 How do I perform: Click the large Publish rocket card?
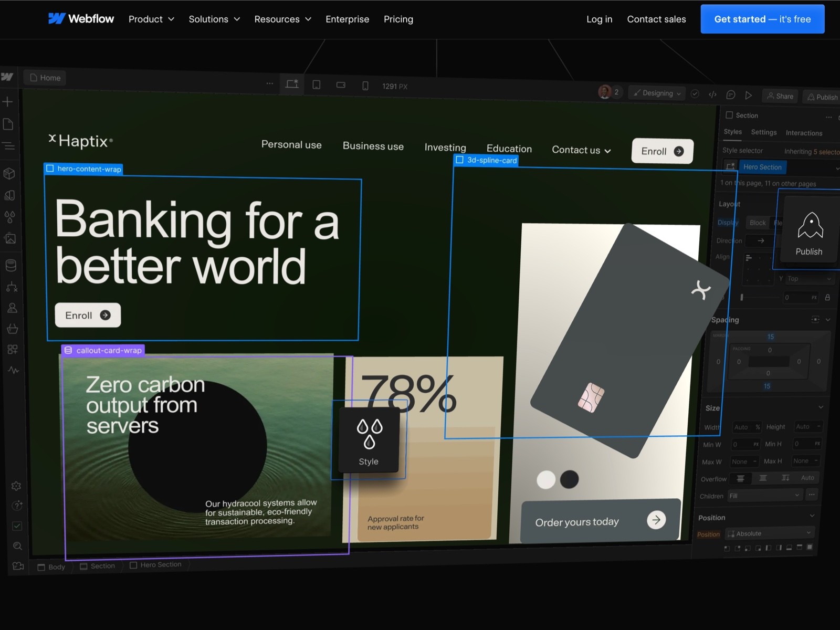(809, 229)
